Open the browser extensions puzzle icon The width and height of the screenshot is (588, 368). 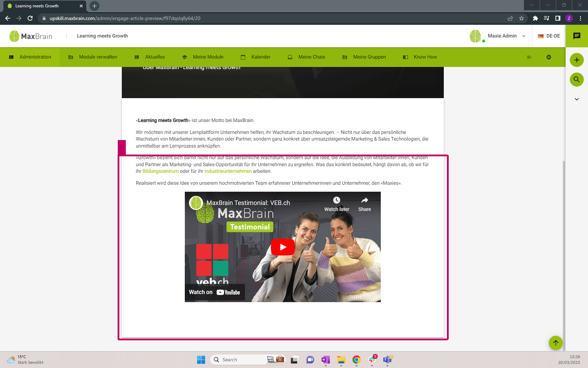coord(535,18)
